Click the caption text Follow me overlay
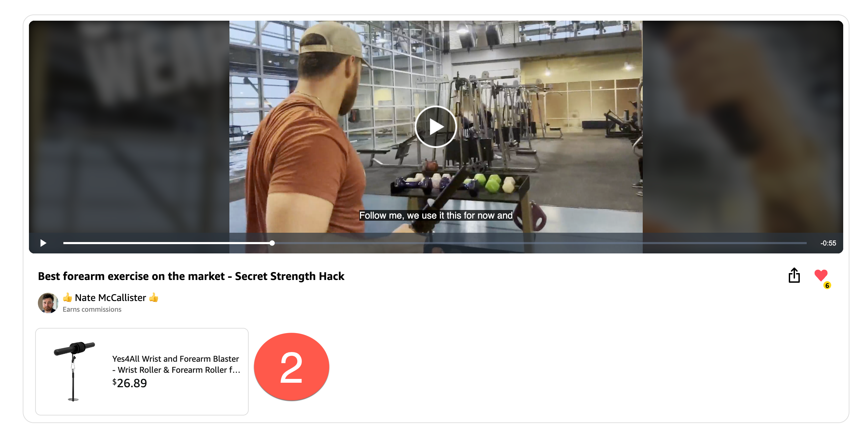The image size is (868, 431). pos(436,215)
